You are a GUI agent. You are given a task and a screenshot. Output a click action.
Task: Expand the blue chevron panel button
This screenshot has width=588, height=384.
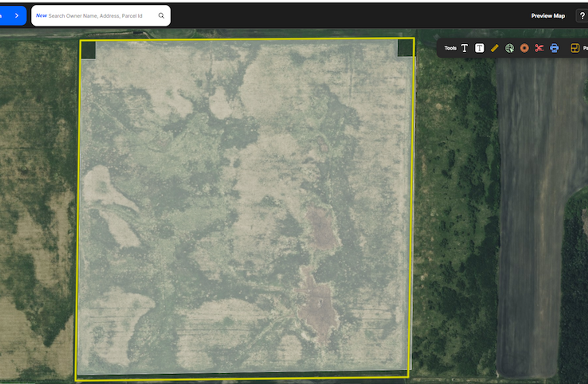13,16
